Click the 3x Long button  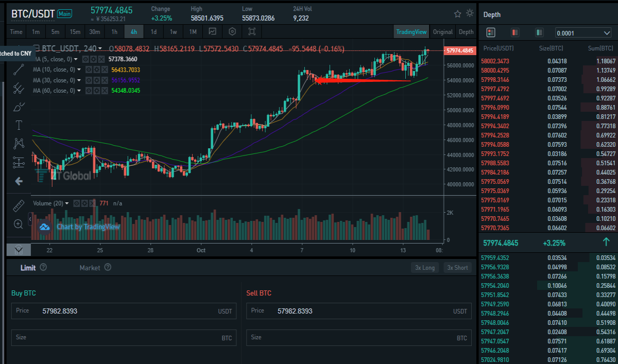(425, 268)
